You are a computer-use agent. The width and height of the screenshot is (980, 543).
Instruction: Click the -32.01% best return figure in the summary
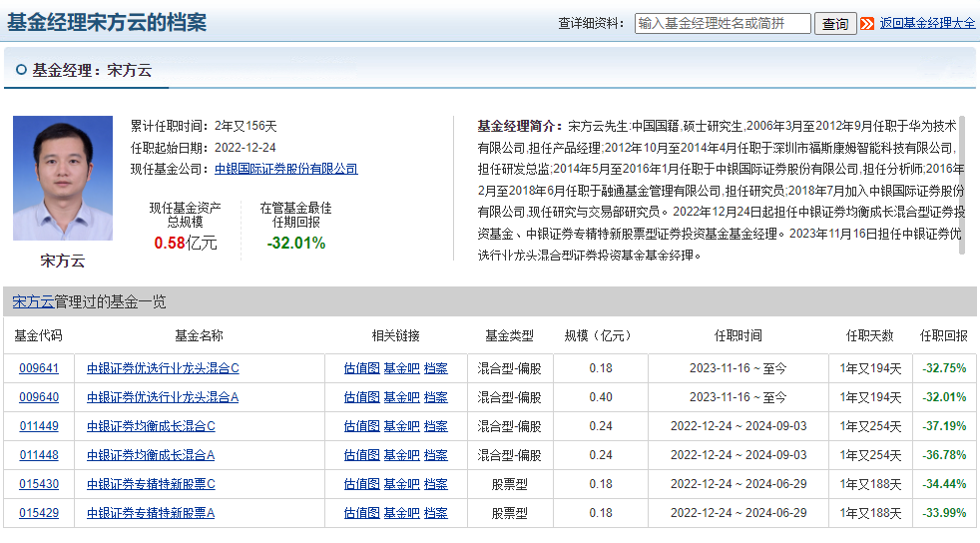point(296,244)
